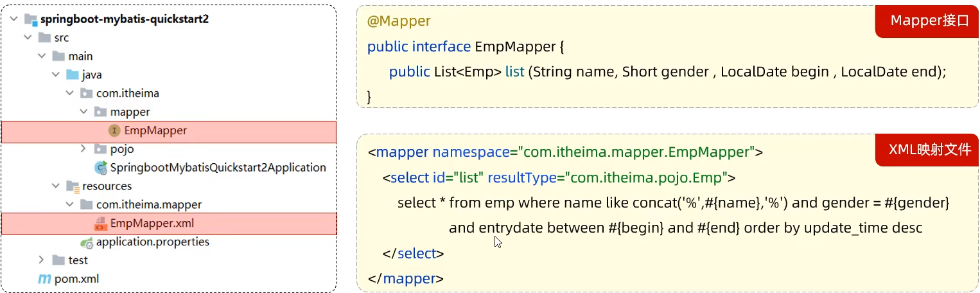This screenshot has width=980, height=293.
Task: Click the SpringbootMybatisQuickstart2Application class icon
Action: (101, 168)
